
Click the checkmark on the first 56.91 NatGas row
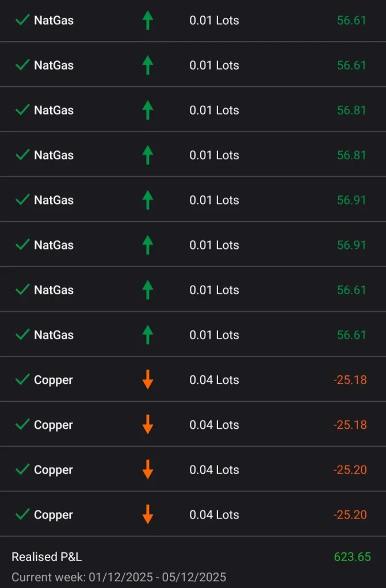22,200
